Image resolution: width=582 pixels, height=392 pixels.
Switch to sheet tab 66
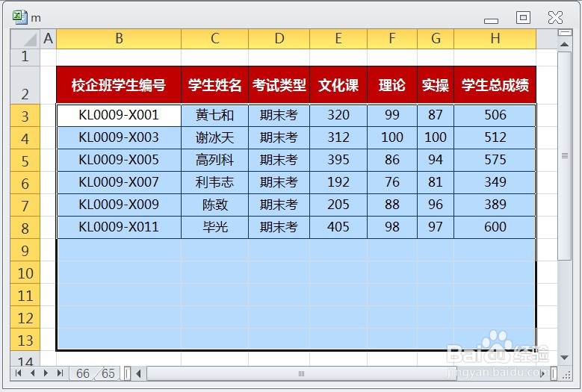tap(83, 373)
